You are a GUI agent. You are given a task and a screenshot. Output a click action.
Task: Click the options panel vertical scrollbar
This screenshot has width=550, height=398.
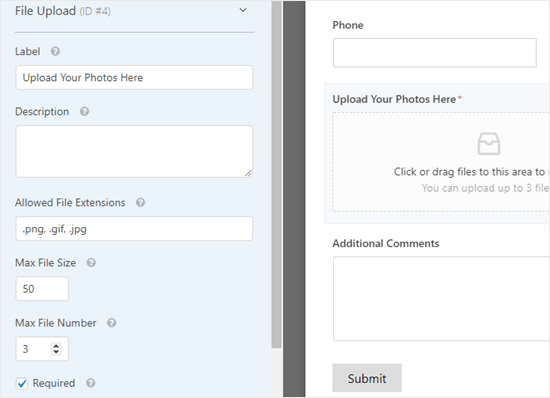click(276, 174)
